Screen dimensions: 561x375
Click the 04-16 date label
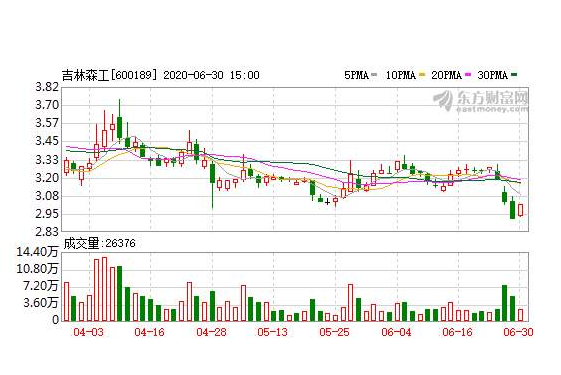coord(150,332)
